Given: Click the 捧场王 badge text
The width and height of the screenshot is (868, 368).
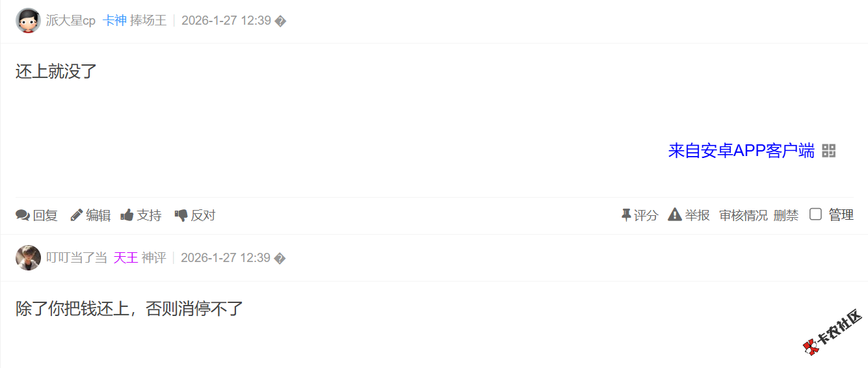Looking at the screenshot, I should [x=148, y=21].
